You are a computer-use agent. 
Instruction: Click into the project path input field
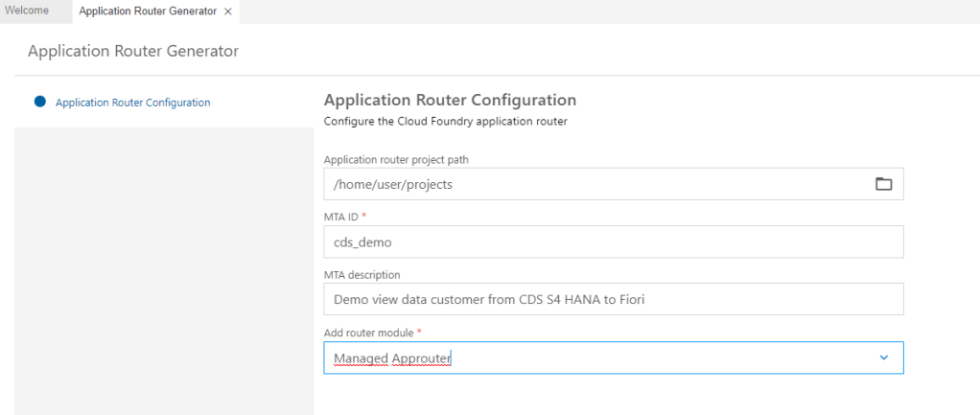(595, 184)
